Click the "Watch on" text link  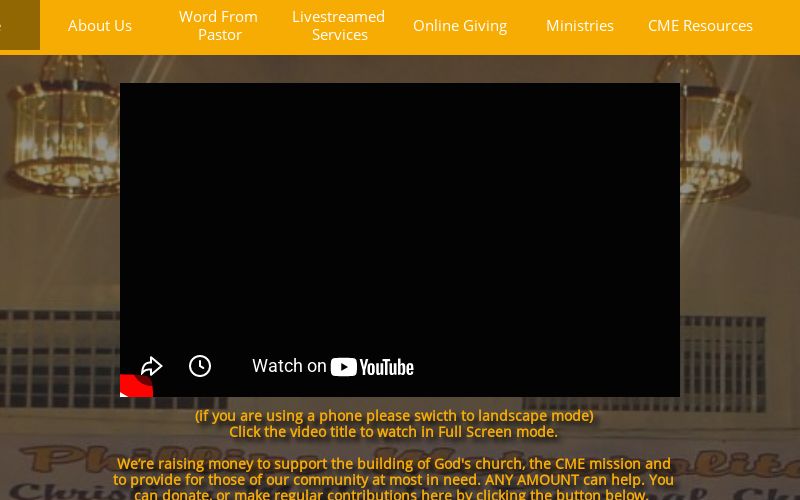pyautogui.click(x=289, y=366)
